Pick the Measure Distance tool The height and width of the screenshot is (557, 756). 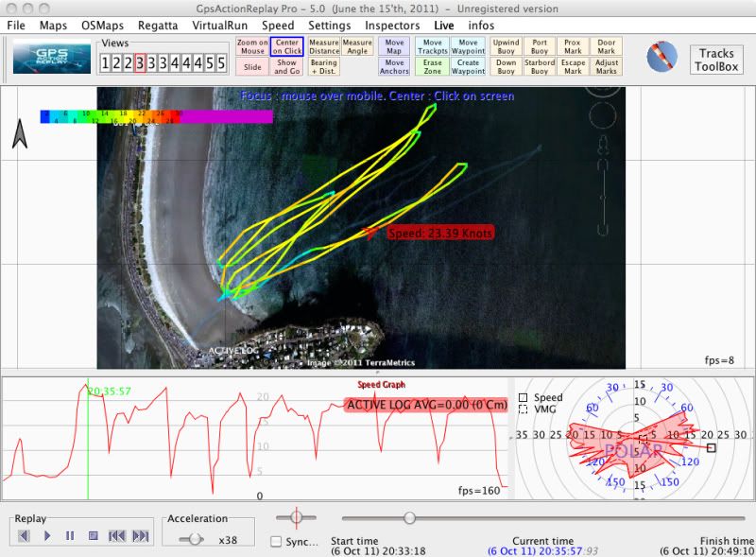tap(324, 47)
